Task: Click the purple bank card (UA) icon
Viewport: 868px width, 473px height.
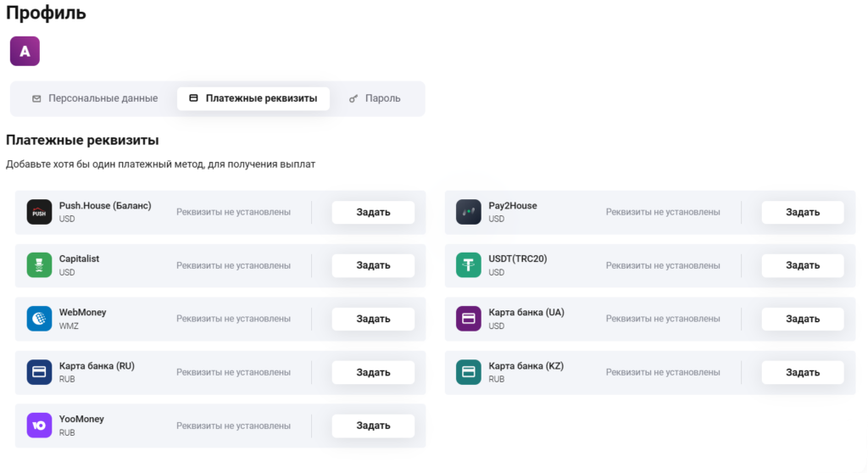Action: tap(468, 319)
